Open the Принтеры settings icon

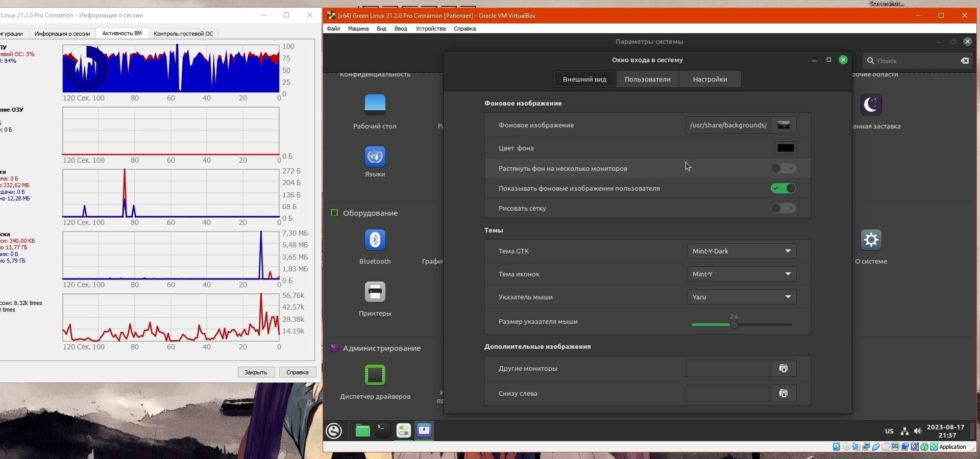[x=375, y=292]
